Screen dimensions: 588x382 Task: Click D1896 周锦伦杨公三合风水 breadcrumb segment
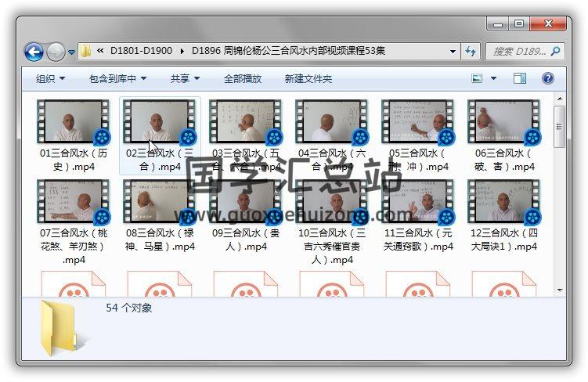coord(288,51)
